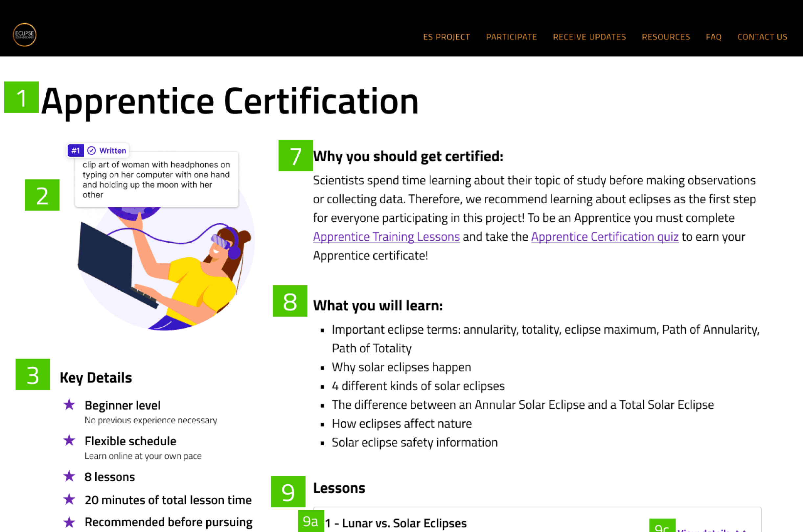Click the #1 badge on alt-text tooltip

tap(75, 151)
